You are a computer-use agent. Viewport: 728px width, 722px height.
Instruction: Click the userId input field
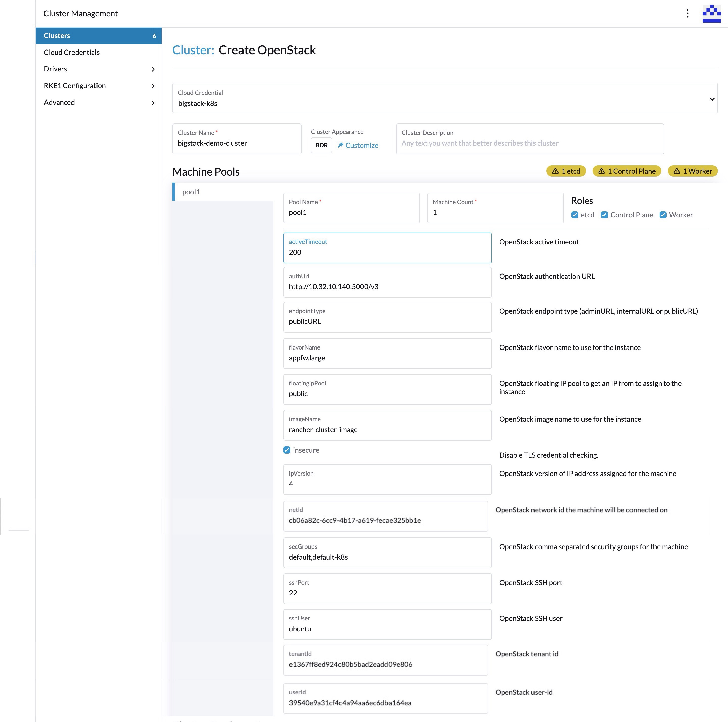click(385, 698)
